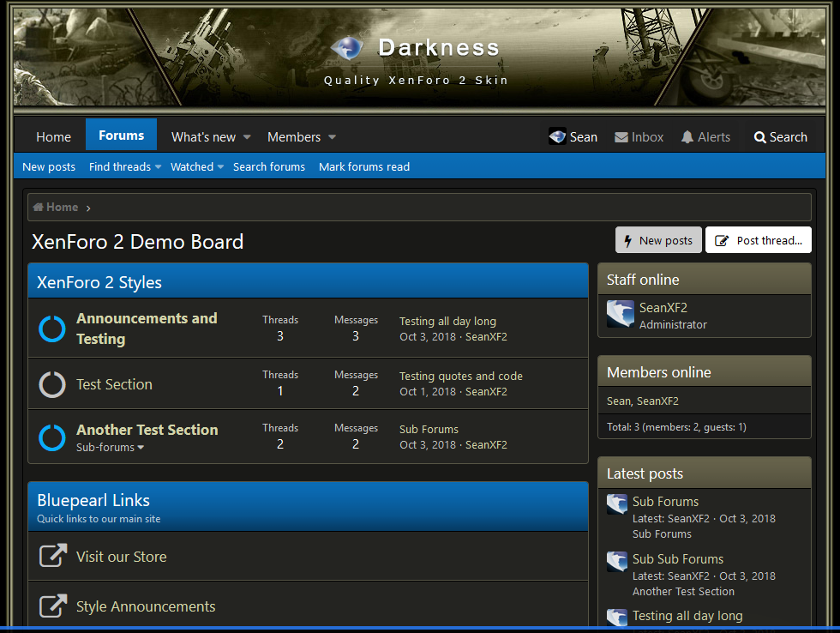Expand Sub-forums under Another Test Section
Viewport: 840px width, 633px height.
(x=141, y=448)
